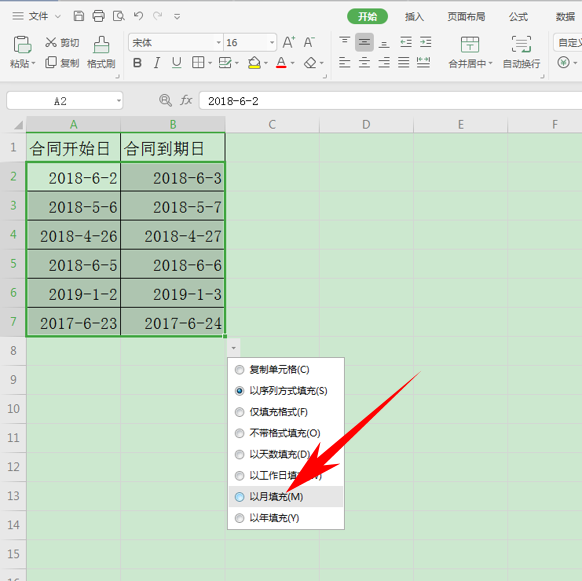Click the select-all corner triangle
Viewport: 582px width, 581px height.
(18, 125)
